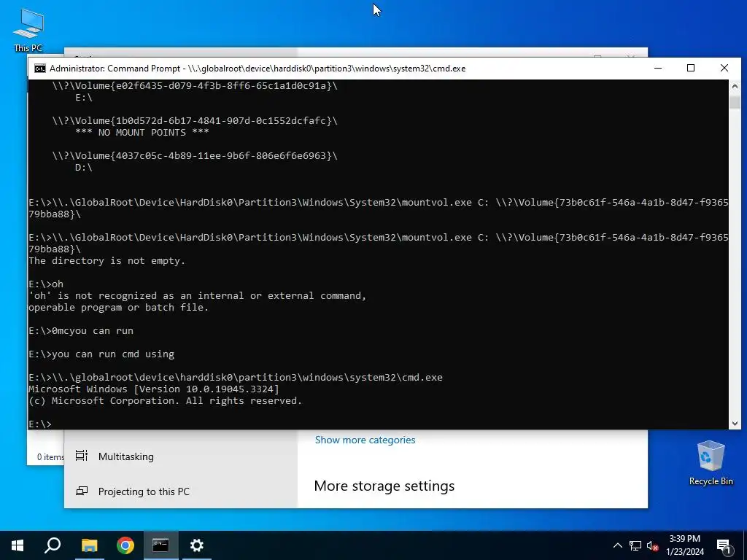Click the last empty 'E:\>' prompt line
The image size is (747, 560).
(40, 424)
